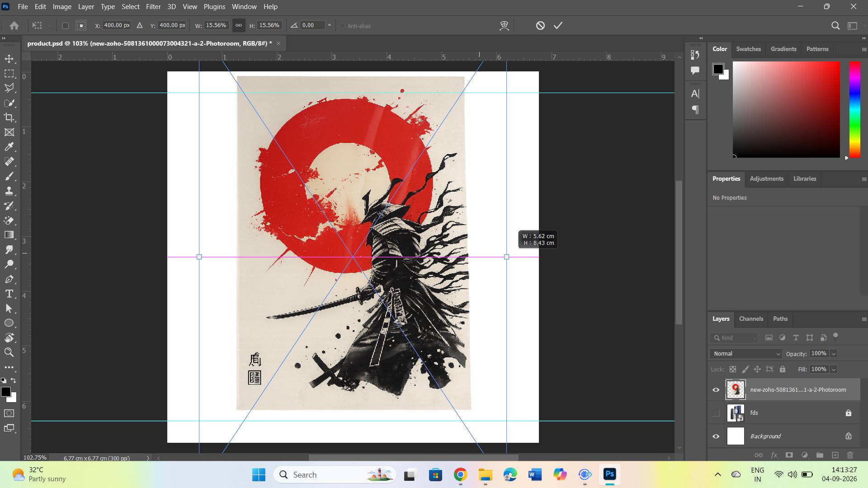The image size is (868, 488).
Task: Select the Eyedropper tool in toolbar
Action: coord(9,147)
